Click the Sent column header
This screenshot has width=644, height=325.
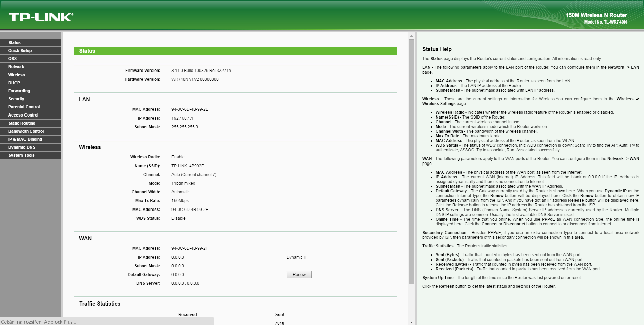pyautogui.click(x=280, y=315)
